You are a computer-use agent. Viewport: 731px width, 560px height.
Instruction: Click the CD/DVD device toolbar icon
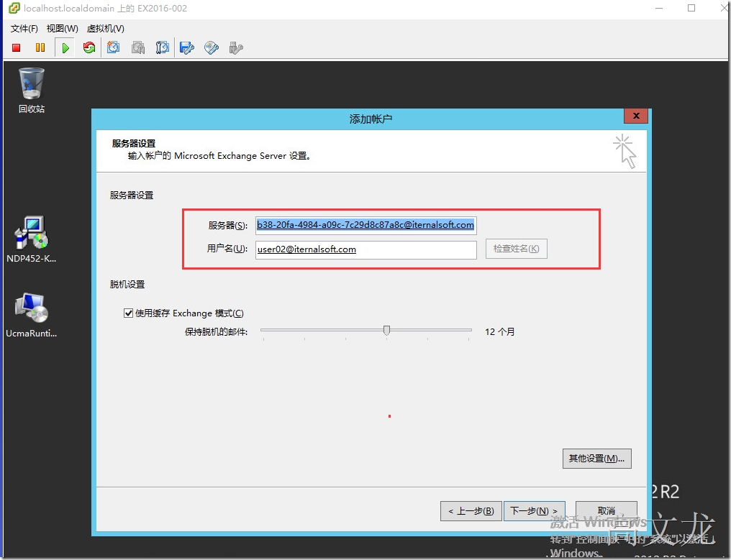point(212,47)
